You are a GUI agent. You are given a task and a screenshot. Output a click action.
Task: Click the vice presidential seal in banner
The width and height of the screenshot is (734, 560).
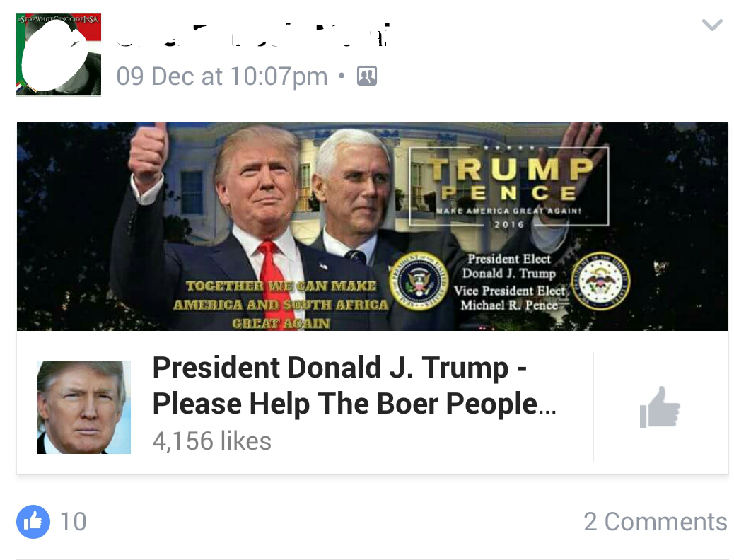(601, 281)
